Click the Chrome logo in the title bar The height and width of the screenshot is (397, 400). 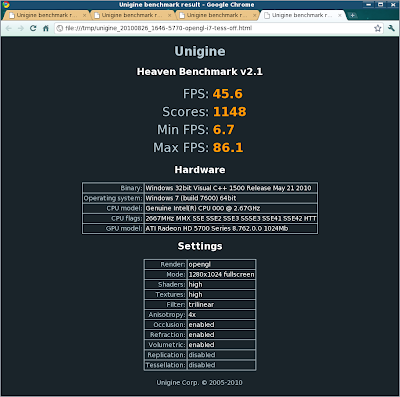pyautogui.click(x=6, y=4)
